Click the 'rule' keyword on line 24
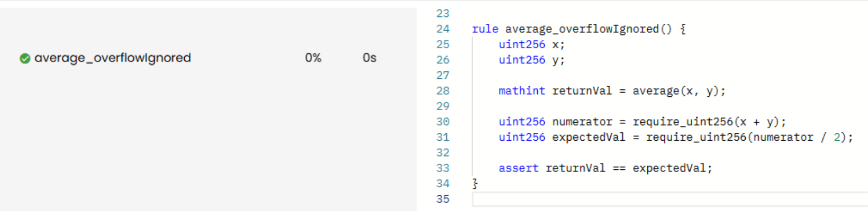 point(485,29)
